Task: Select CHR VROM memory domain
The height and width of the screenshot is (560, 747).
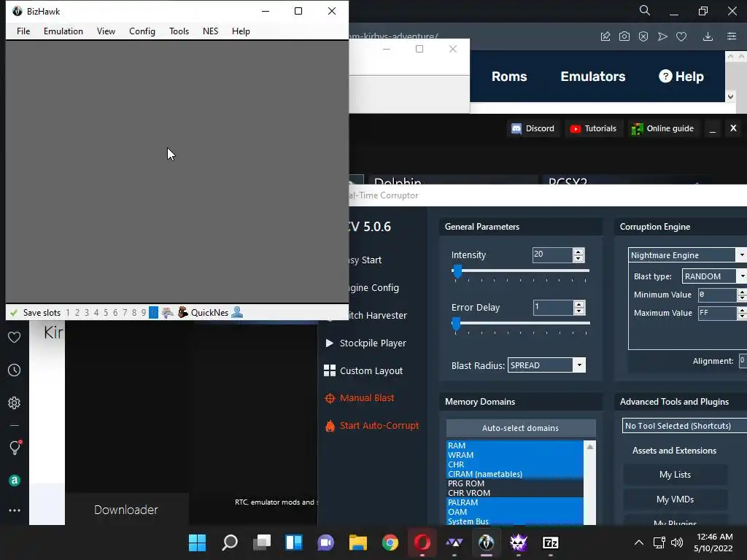Action: [514, 493]
